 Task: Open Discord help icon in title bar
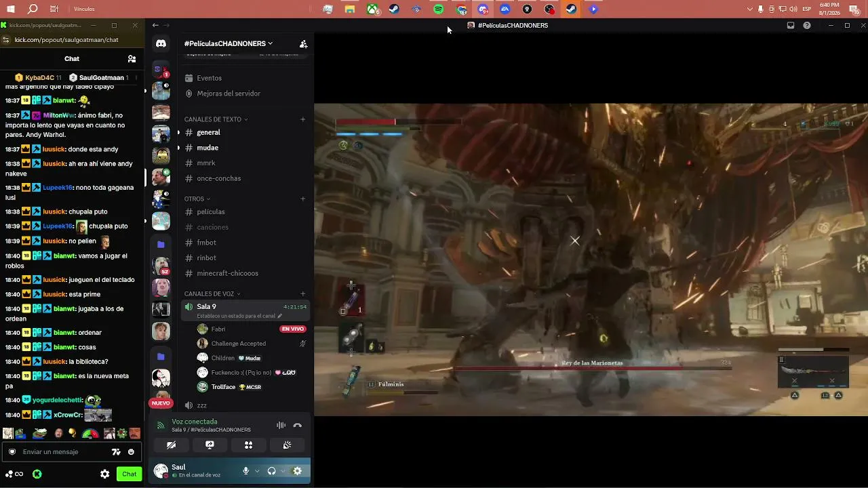click(807, 25)
